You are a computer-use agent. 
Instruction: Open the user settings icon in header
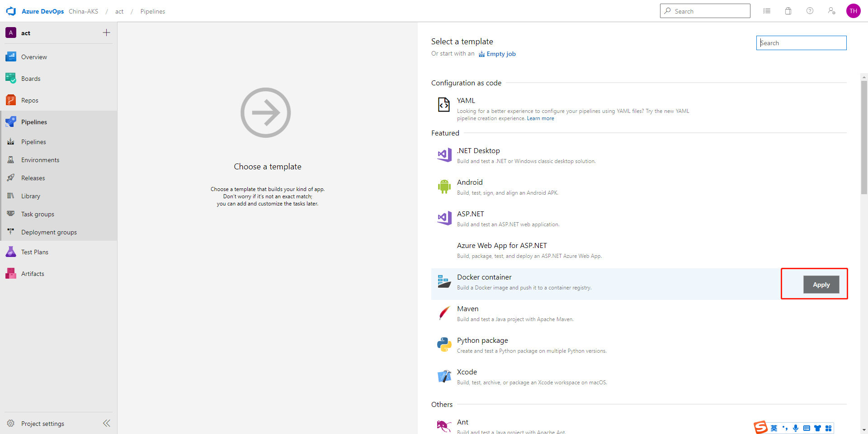[x=831, y=11]
